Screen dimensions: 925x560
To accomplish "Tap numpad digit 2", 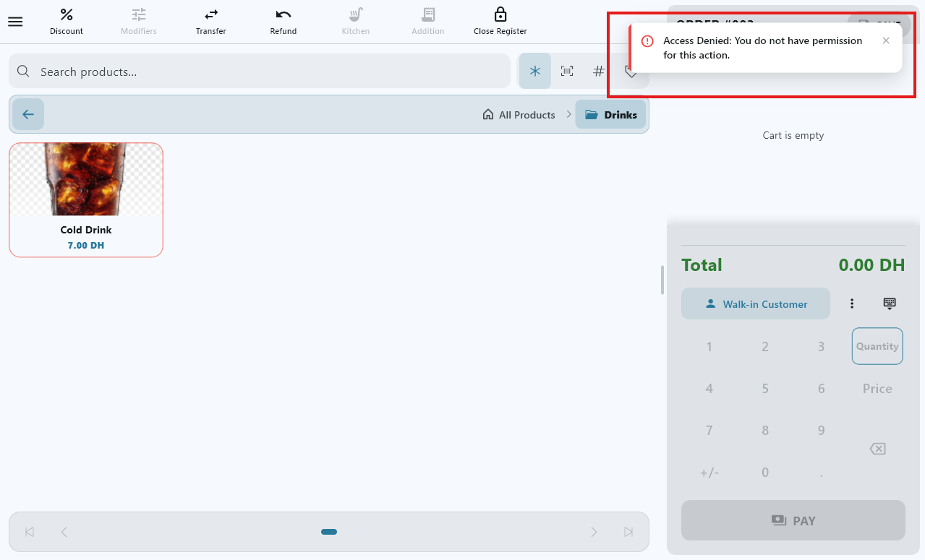I will (x=765, y=347).
